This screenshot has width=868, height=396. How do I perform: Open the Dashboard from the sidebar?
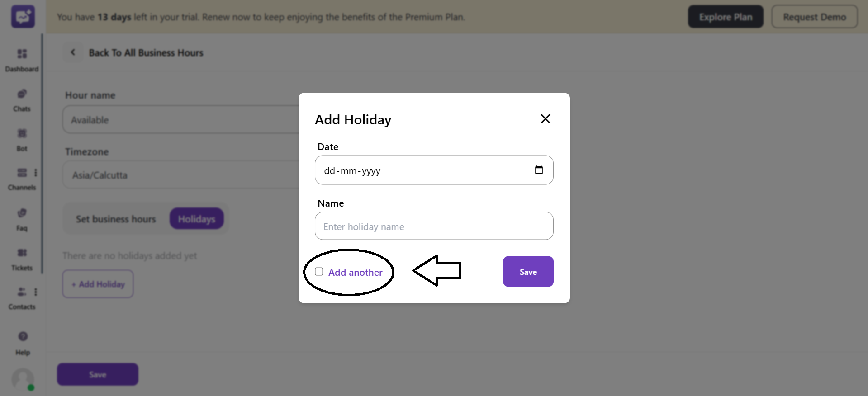tap(22, 53)
